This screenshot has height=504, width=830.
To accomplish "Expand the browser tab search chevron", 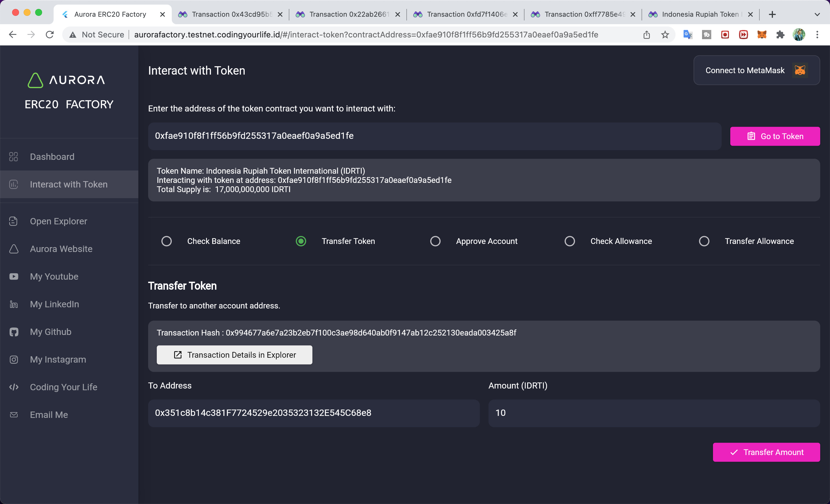I will point(817,14).
